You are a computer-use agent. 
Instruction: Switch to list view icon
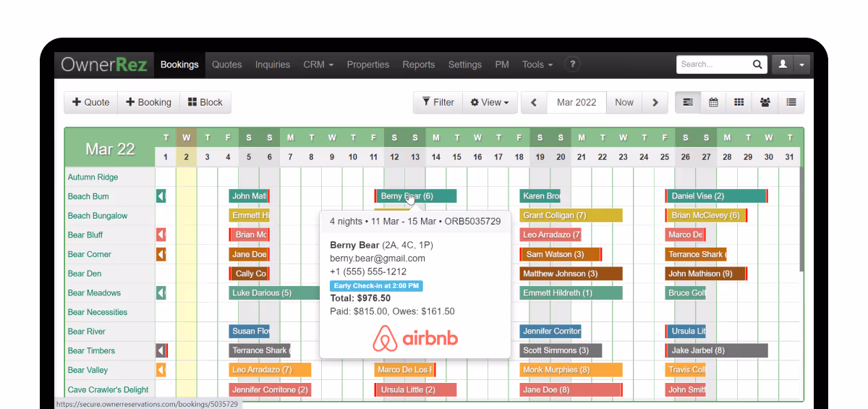791,102
